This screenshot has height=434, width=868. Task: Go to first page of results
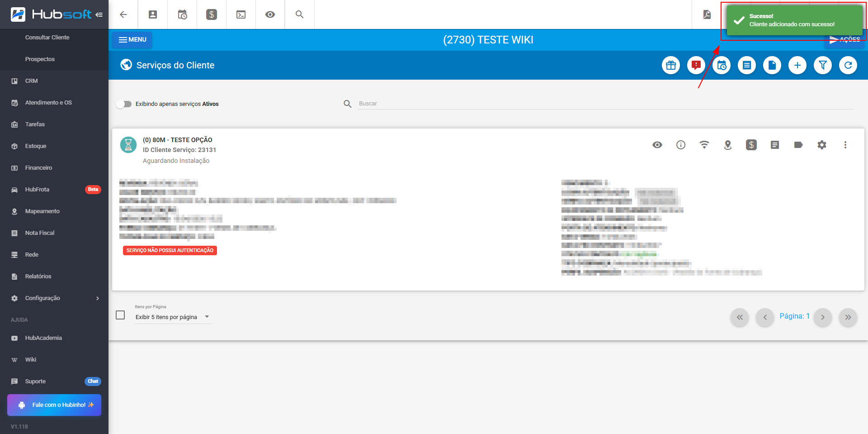[740, 317]
